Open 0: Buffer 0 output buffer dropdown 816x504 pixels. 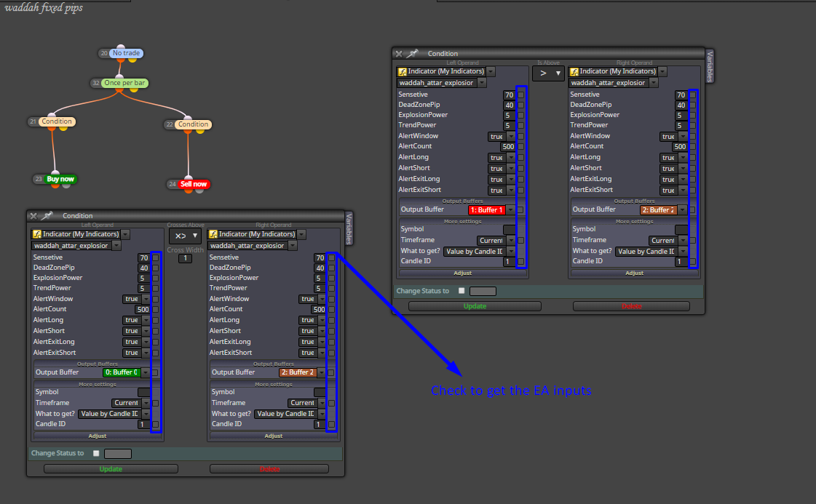(127, 372)
